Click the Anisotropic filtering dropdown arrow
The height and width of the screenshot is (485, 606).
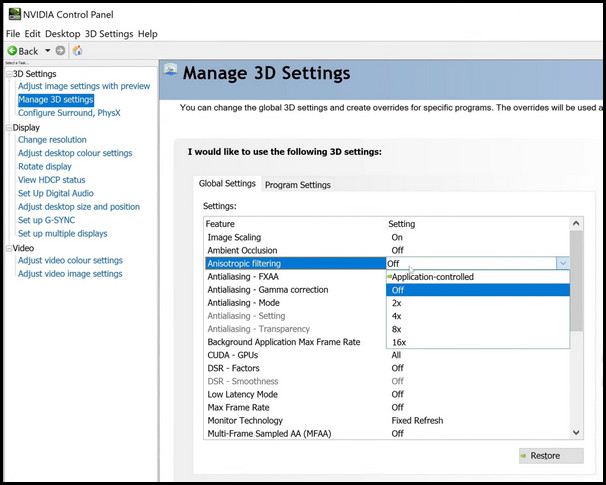tap(563, 264)
